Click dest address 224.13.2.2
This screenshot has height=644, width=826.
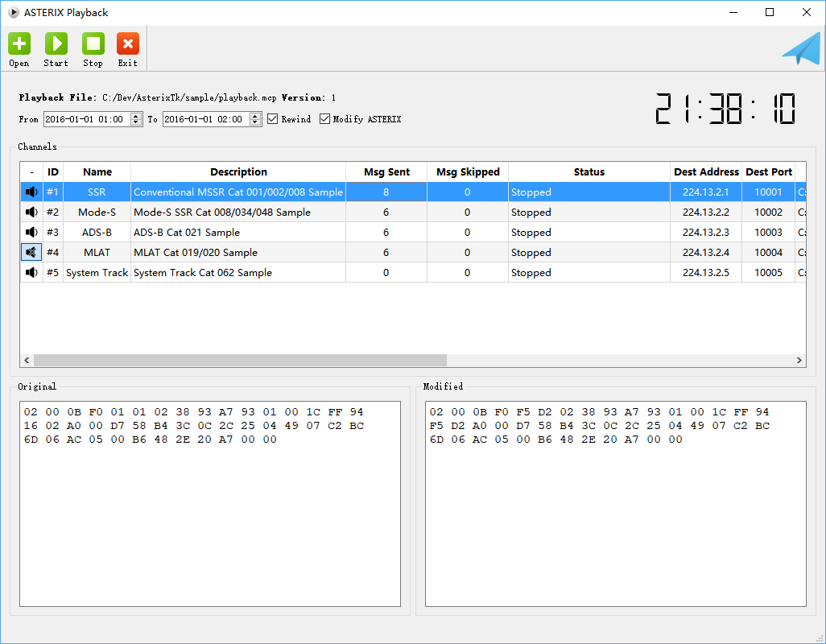706,213
